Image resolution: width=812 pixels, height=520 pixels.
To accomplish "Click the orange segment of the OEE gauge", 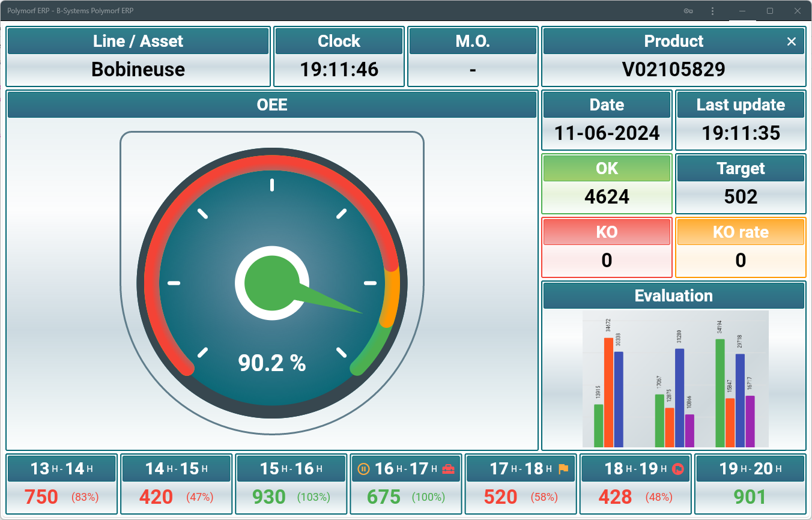I will (x=391, y=297).
